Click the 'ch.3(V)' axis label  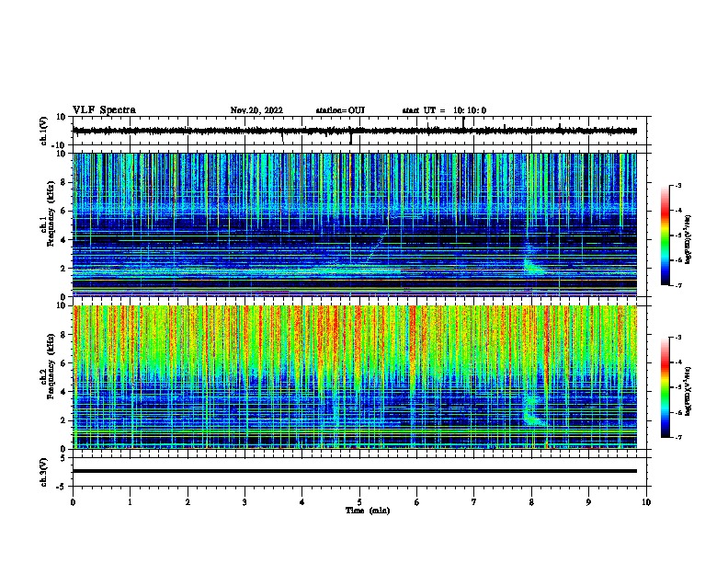tap(44, 472)
